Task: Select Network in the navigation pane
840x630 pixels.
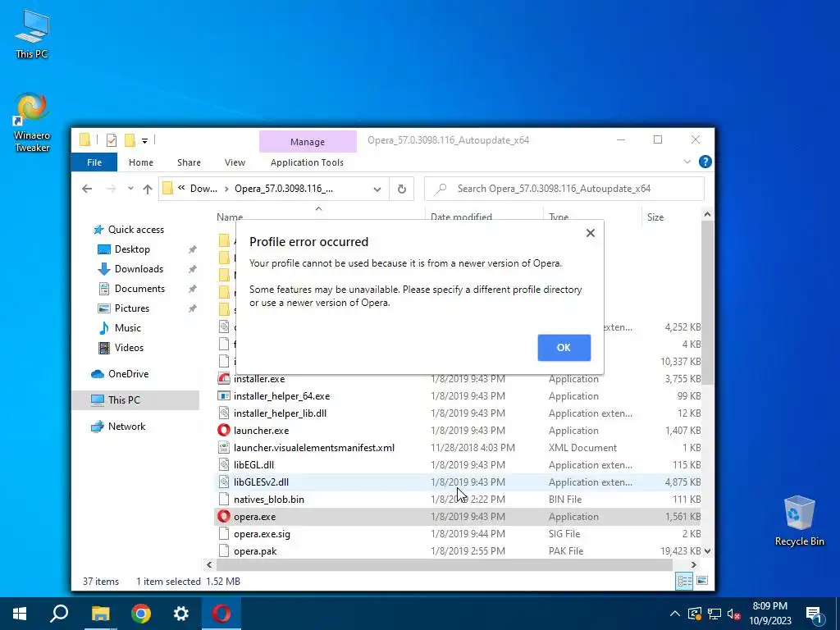Action: (126, 427)
